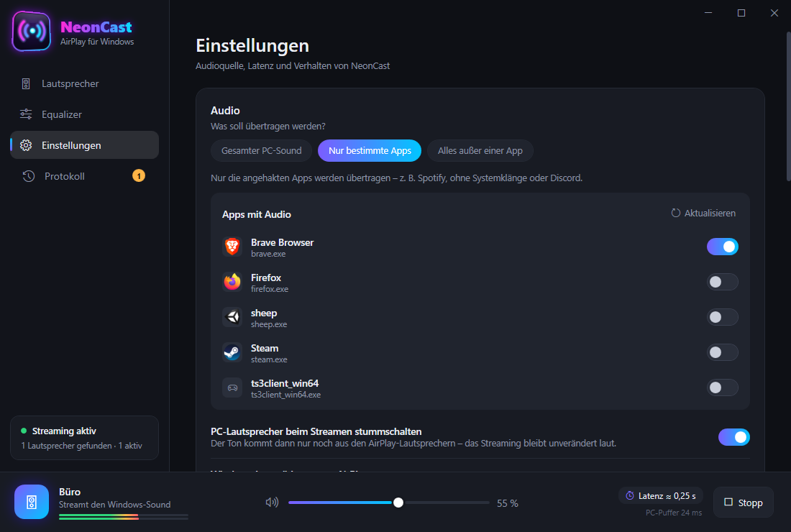The height and width of the screenshot is (532, 791).
Task: Click the latency clock icon
Action: (x=630, y=495)
